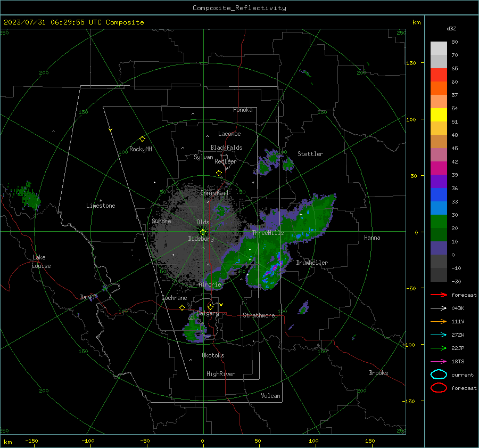
Task: Click the Calgary city label
Action: [208, 313]
